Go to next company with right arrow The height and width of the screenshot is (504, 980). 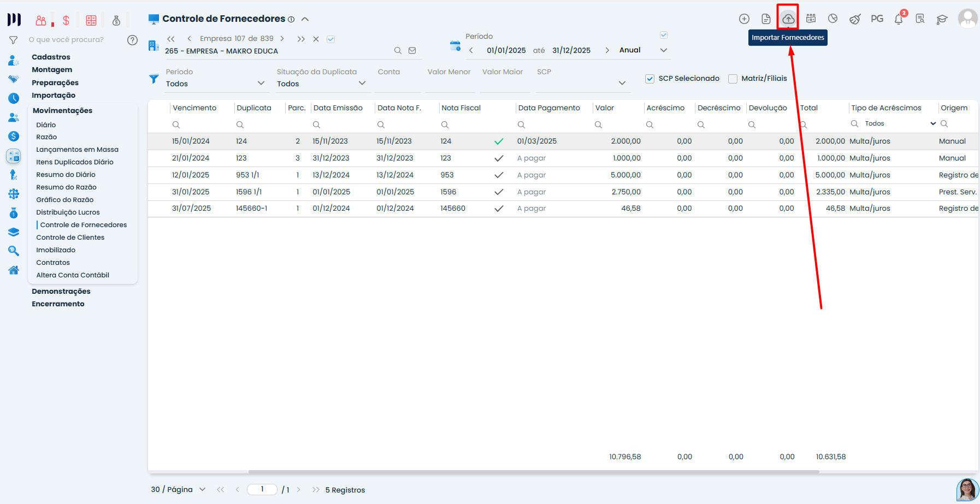pos(282,39)
